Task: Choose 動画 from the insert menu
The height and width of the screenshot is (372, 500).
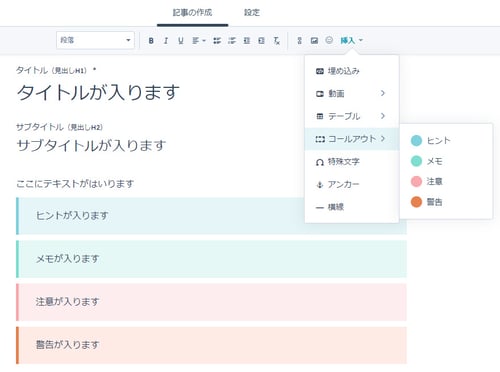Action: point(352,94)
